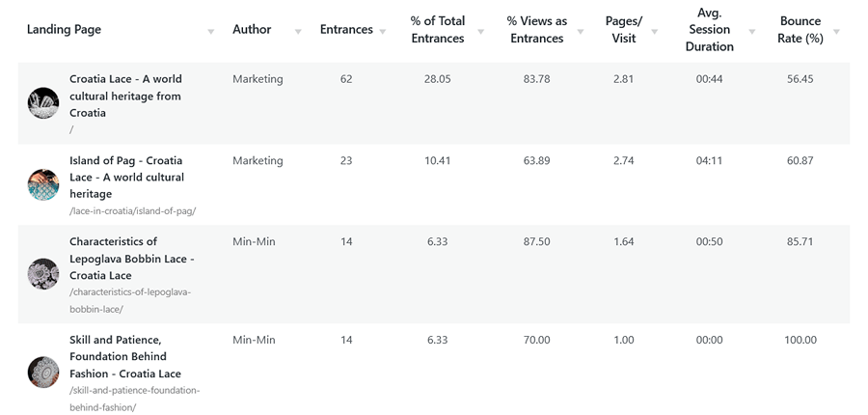
Task: Select the 85.71 bounce rate value
Action: click(x=800, y=241)
